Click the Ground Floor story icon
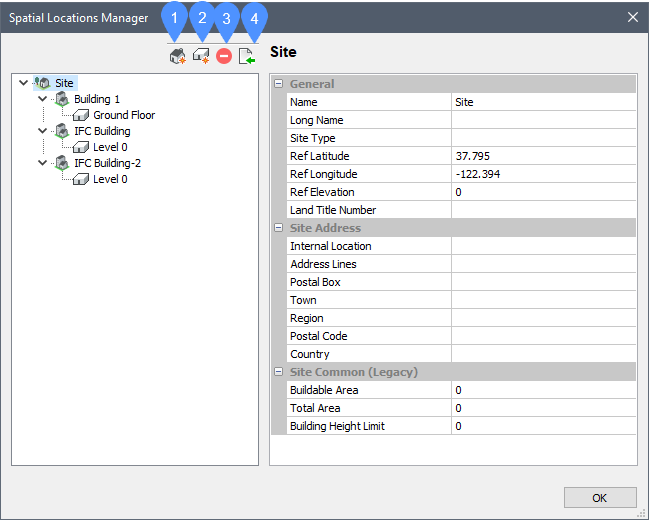The height and width of the screenshot is (520, 649). [81, 115]
